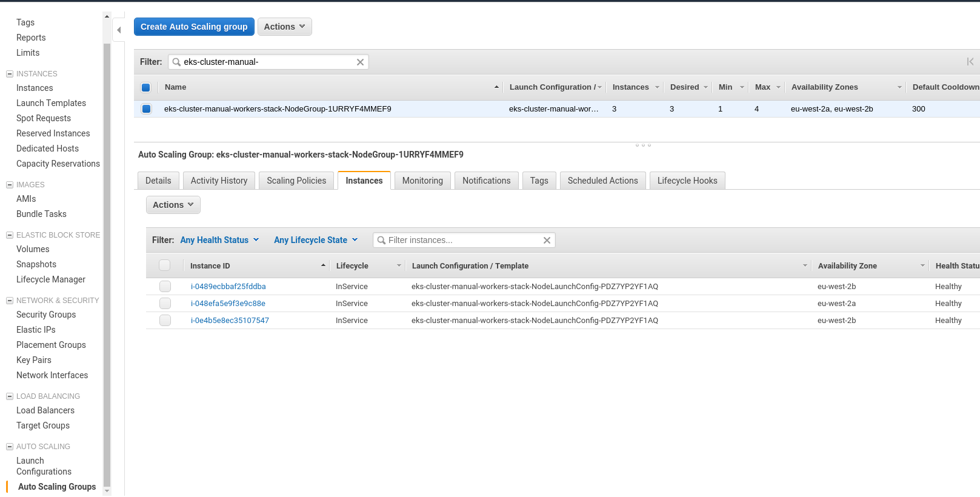Toggle the select-all instances checkbox

[164, 265]
